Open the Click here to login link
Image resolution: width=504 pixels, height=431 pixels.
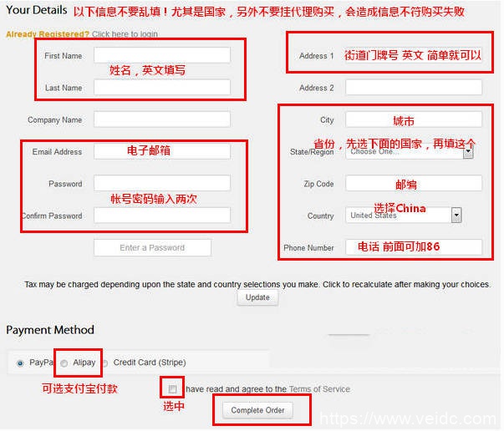(125, 34)
